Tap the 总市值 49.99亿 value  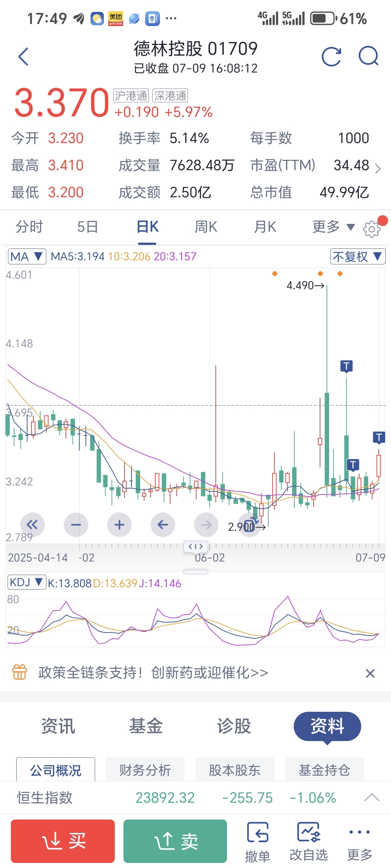[x=344, y=192]
